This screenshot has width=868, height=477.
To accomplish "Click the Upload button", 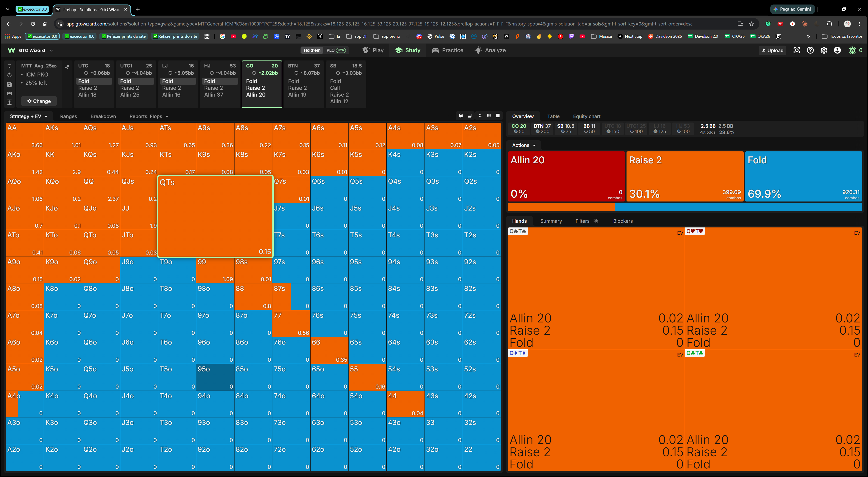I will coord(773,51).
